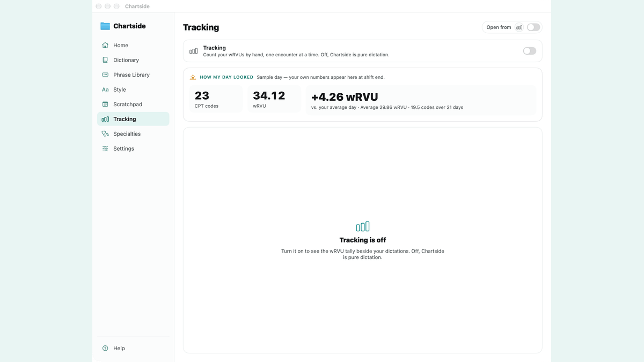Open Scratchpad using its notepad icon
644x362 pixels.
pos(105,105)
